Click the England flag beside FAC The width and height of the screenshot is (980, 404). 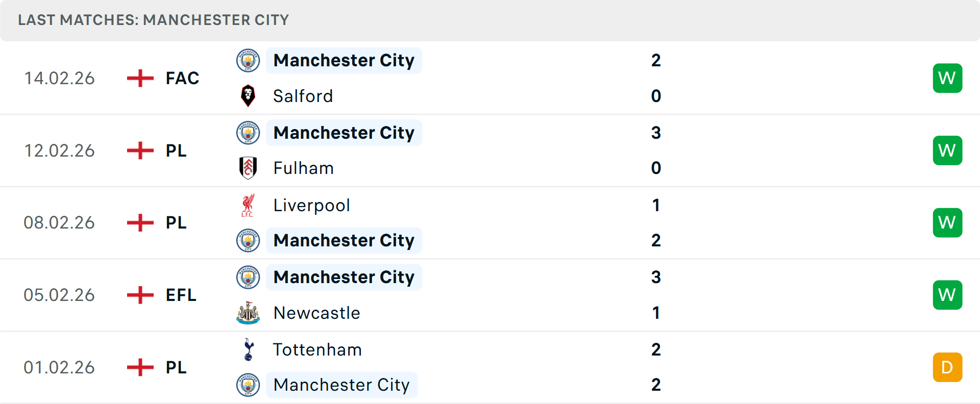[139, 78]
